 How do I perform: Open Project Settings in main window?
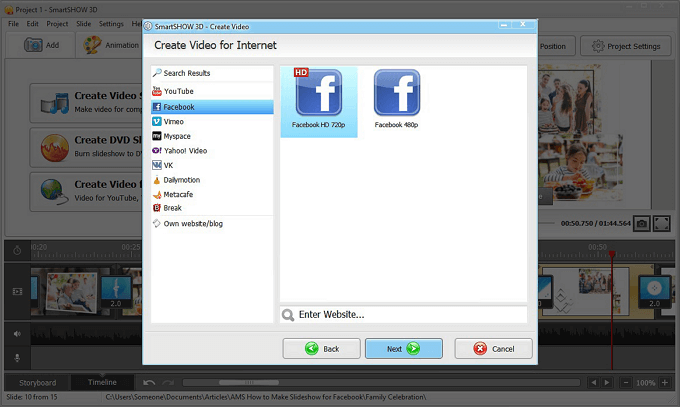coord(626,46)
